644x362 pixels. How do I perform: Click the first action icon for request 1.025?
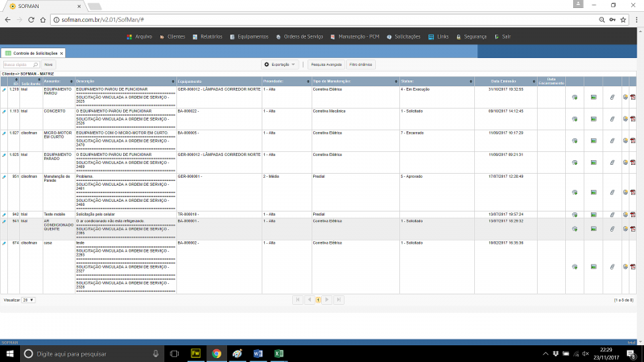coord(575,162)
